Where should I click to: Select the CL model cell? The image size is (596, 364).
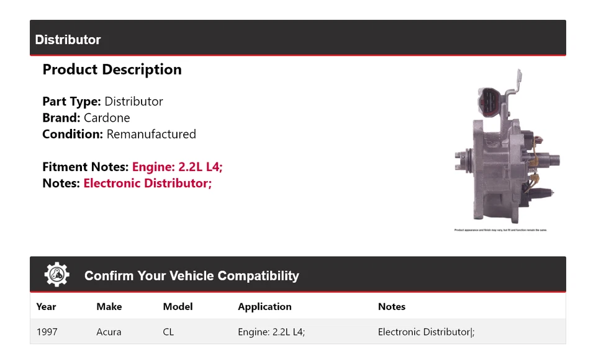point(168,332)
